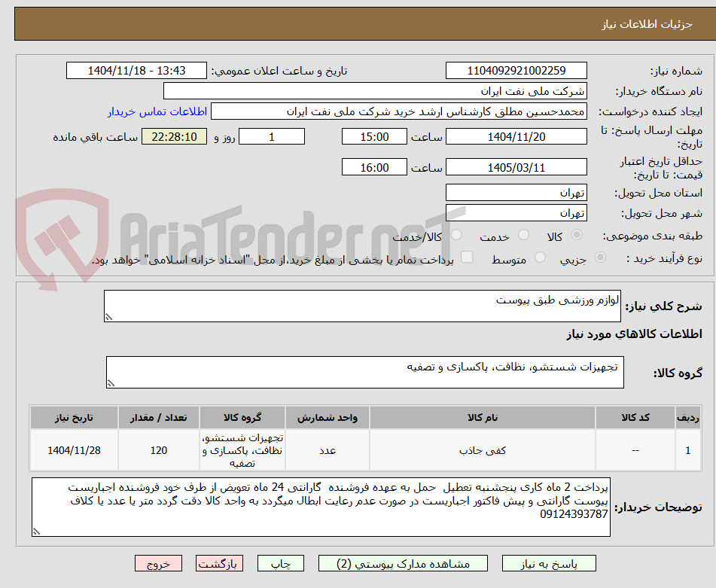
Task: Open اطلاعات تماس خریدار link
Action: coord(157,112)
